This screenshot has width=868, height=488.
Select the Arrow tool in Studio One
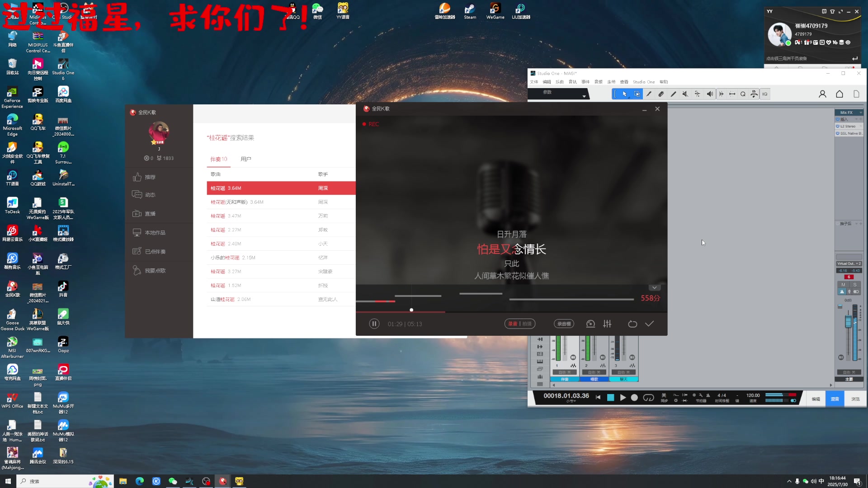[624, 94]
